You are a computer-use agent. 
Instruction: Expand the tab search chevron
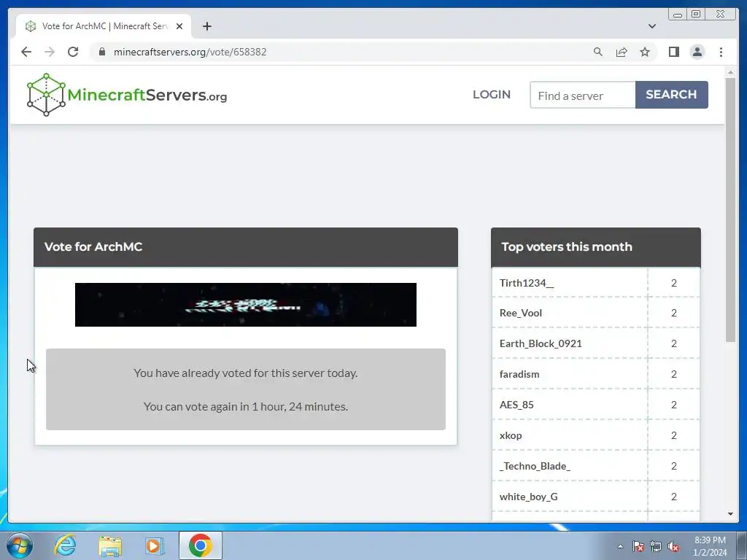tap(651, 26)
